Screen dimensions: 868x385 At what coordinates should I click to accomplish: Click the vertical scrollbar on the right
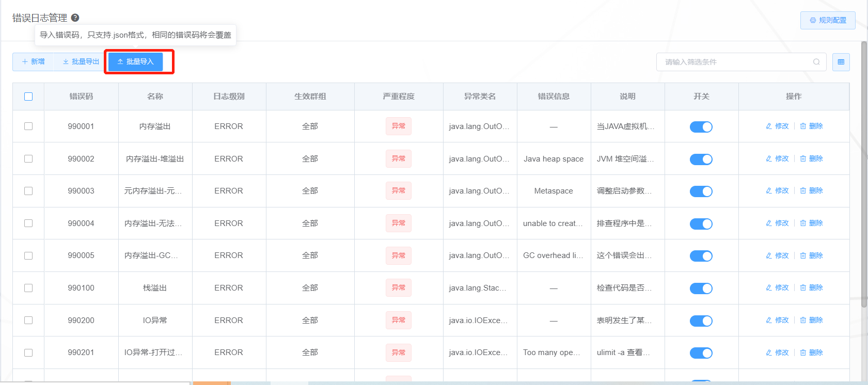(864, 175)
